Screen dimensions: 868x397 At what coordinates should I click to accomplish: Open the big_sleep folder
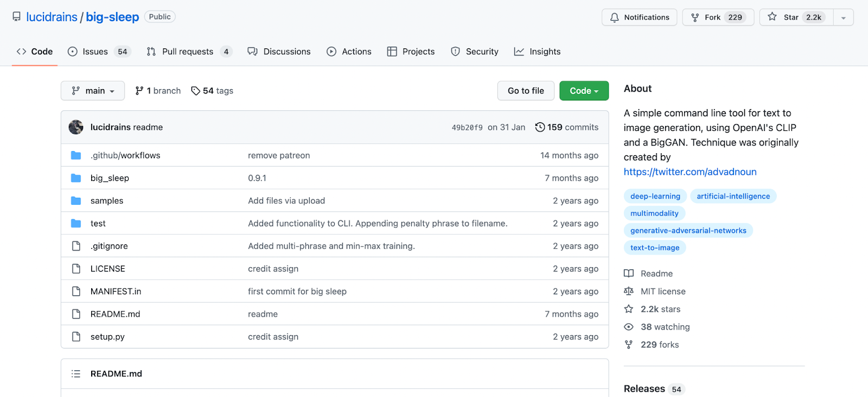(110, 178)
